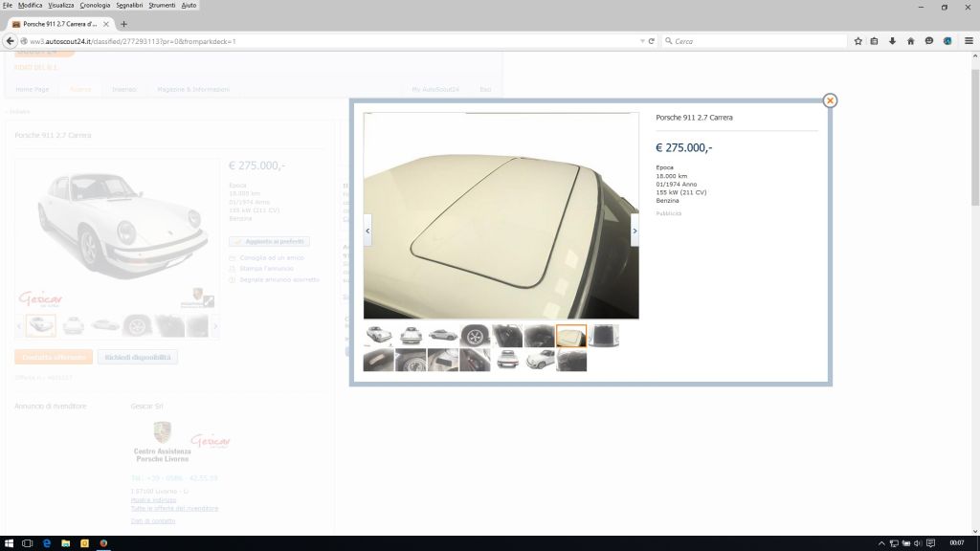Select the first thumbnail in the lightbox bottom row
Image resolution: width=980 pixels, height=551 pixels.
379,361
